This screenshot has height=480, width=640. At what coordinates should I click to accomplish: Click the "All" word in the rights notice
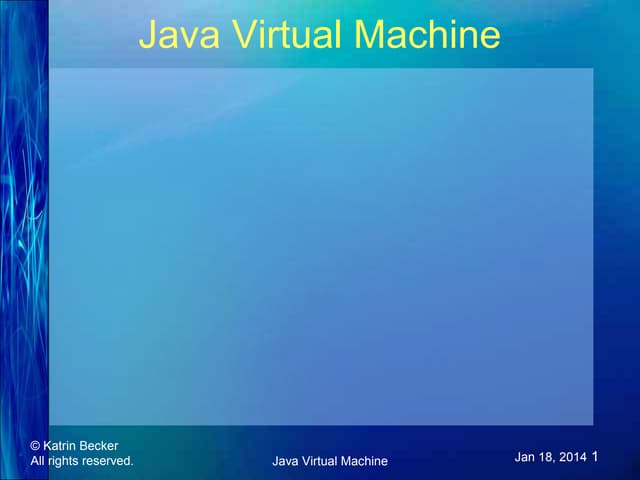(x=40, y=461)
